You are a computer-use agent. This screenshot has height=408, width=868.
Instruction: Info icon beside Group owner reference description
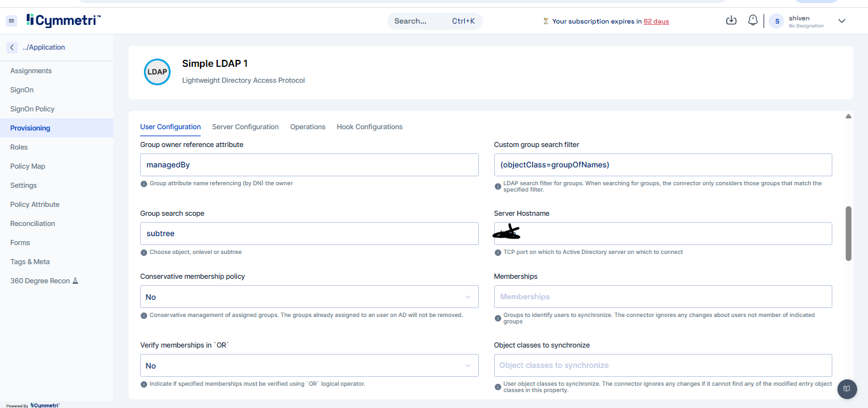[x=143, y=183]
